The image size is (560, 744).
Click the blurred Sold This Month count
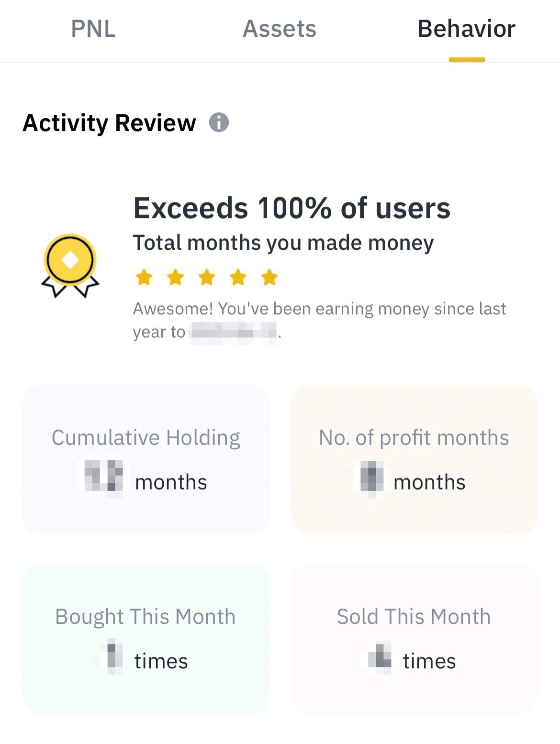(x=380, y=656)
